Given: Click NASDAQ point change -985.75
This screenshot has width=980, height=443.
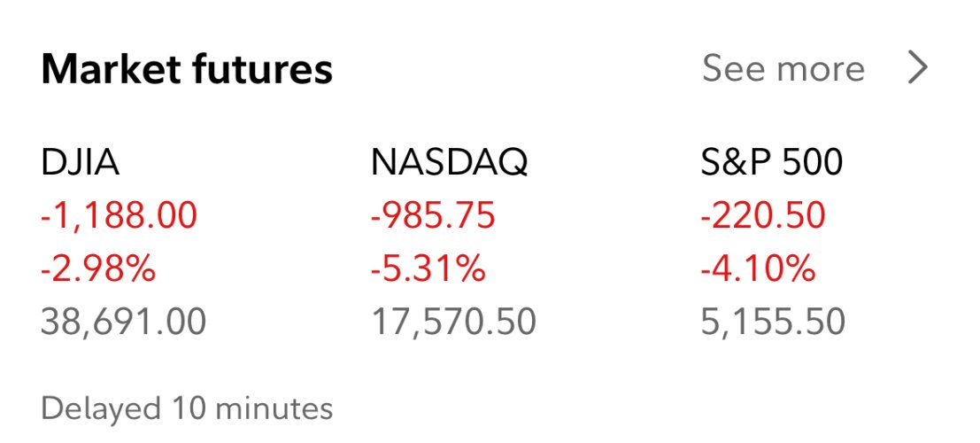Looking at the screenshot, I should coord(433,216).
